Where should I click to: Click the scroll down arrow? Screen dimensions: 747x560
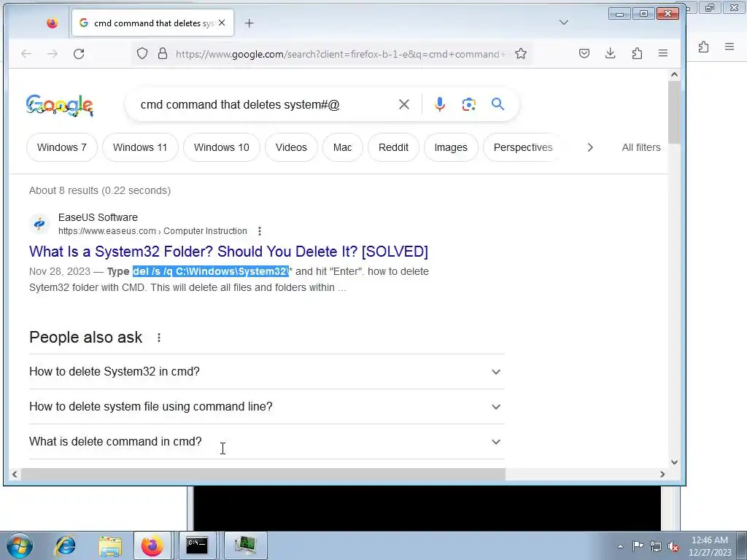click(x=674, y=462)
